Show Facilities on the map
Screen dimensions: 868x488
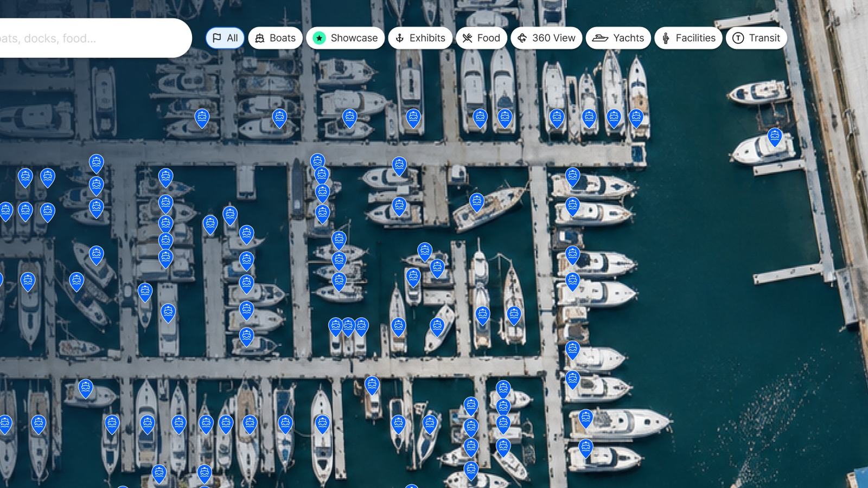pos(688,38)
